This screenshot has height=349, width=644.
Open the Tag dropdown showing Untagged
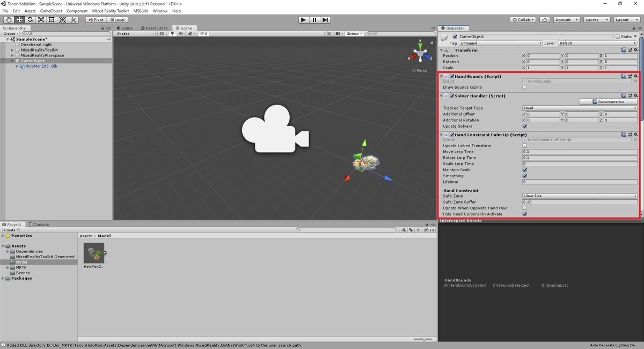500,43
